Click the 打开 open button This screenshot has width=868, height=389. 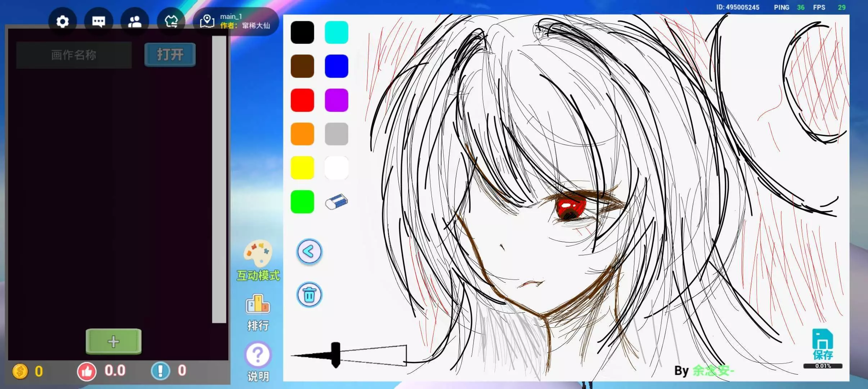click(x=170, y=55)
